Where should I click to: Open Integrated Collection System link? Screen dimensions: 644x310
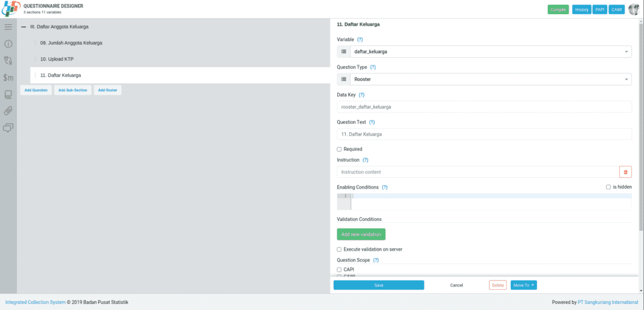point(35,302)
